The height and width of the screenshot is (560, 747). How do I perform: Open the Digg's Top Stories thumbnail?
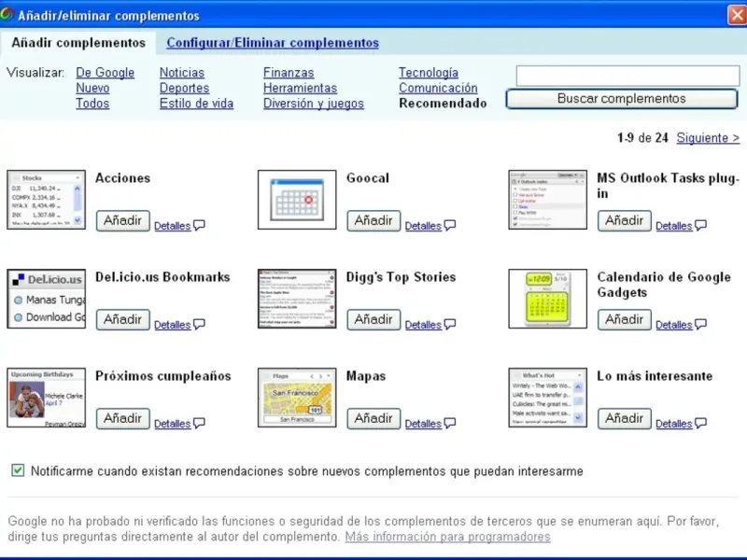[x=297, y=299]
